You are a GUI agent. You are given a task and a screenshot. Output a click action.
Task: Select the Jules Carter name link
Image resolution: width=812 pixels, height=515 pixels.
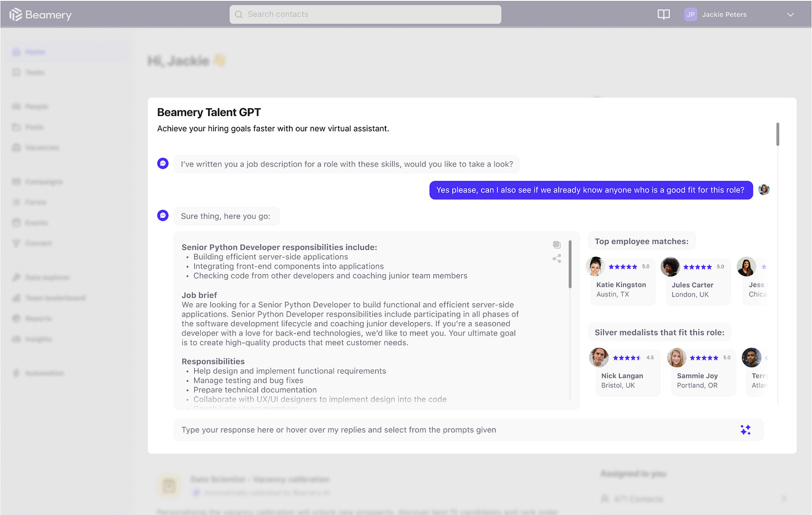(693, 285)
